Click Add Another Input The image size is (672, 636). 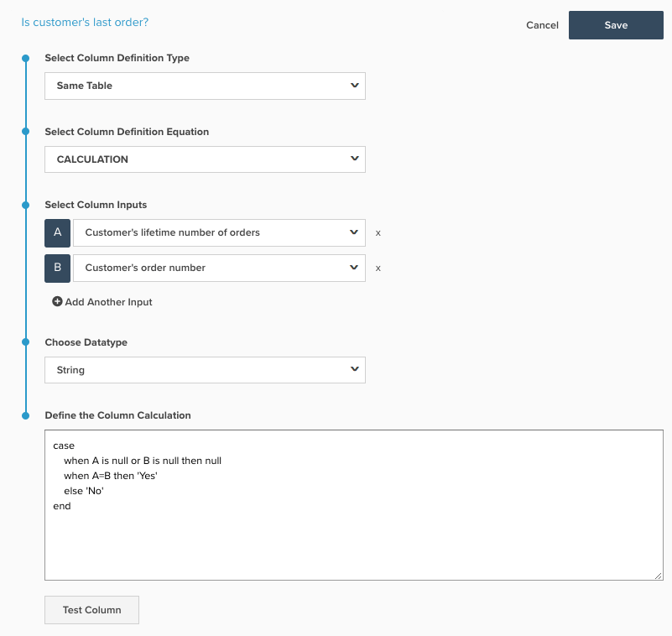coord(102,301)
